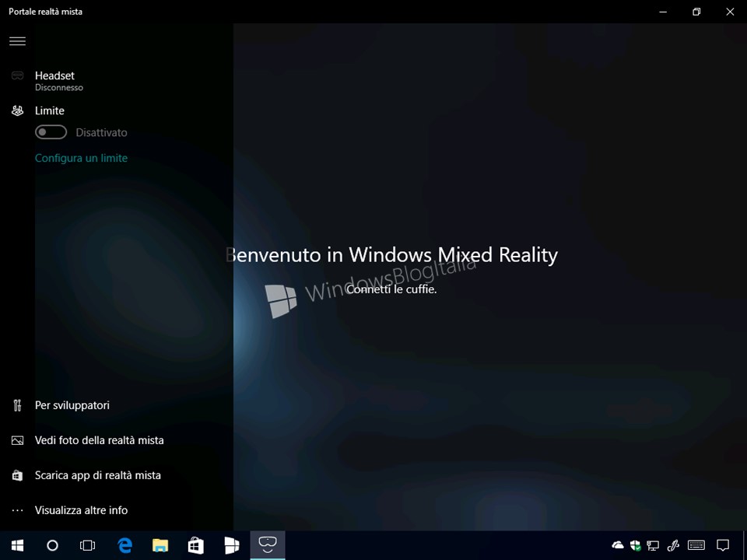
Task: Collapse the hamburger navigation menu
Action: click(18, 41)
